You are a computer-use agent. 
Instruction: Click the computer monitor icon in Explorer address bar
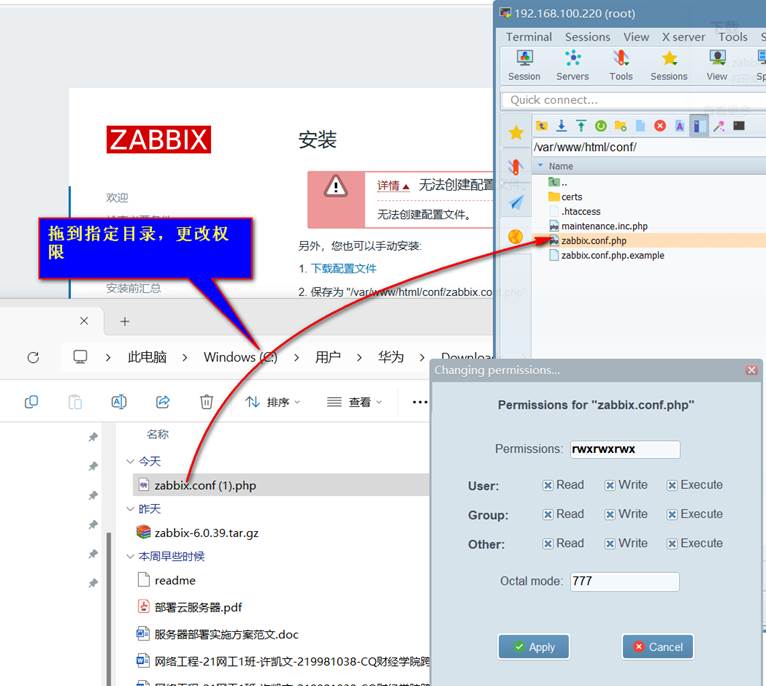click(80, 357)
